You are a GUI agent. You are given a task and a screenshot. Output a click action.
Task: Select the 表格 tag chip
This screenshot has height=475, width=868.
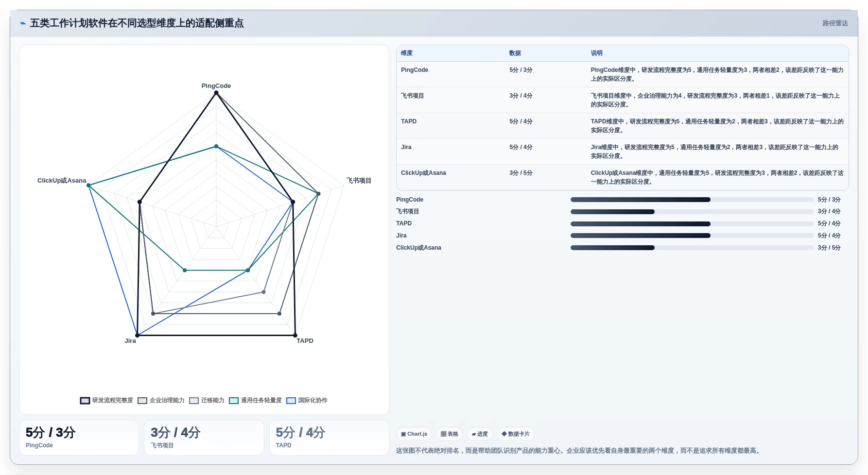[x=450, y=434]
